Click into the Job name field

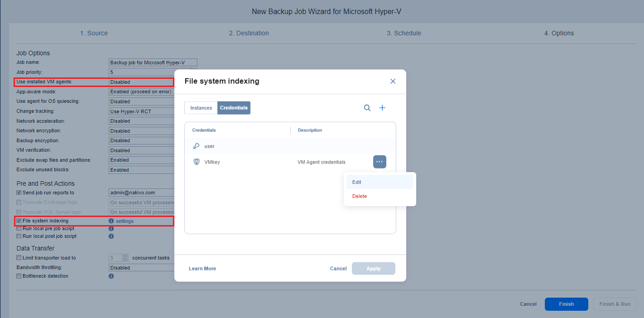click(x=153, y=63)
